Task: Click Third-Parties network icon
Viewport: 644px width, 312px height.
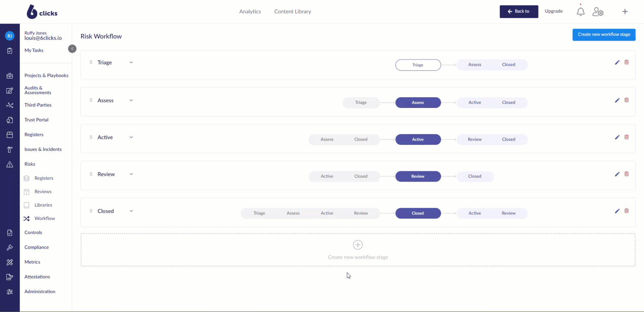Action: click(10, 105)
